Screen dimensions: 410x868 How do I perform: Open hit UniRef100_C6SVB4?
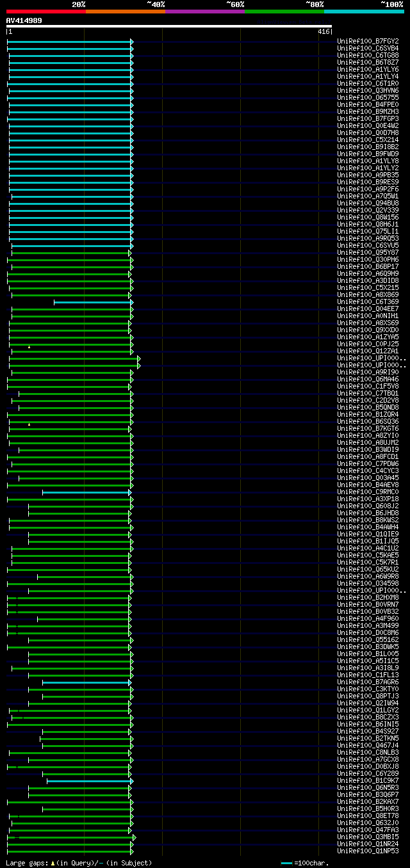[x=368, y=49]
